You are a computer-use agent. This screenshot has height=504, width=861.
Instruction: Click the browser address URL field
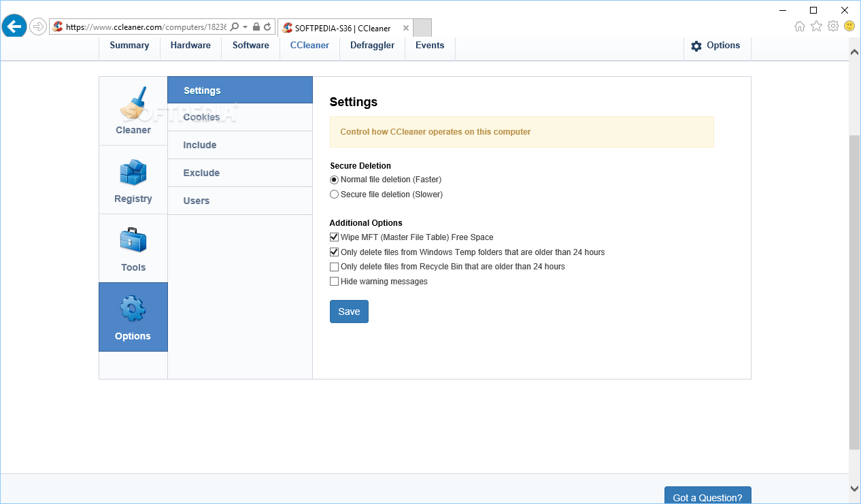click(x=146, y=27)
